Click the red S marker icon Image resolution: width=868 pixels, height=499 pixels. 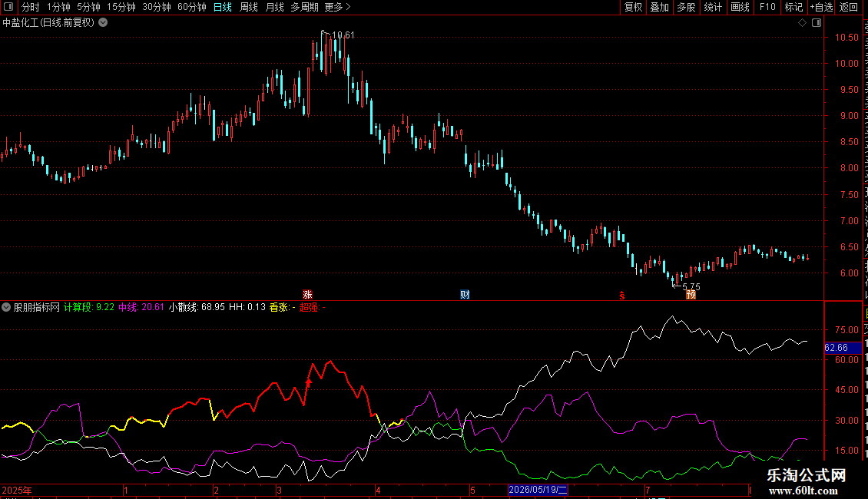coord(622,296)
